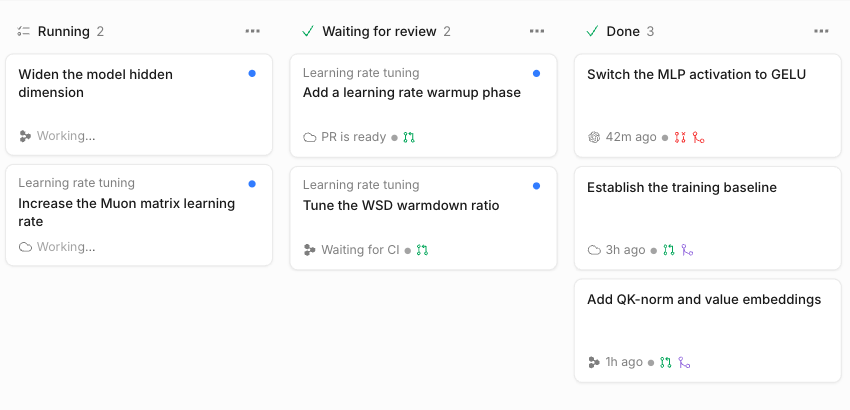Click the cloud icon next to 3h ago
The height and width of the screenshot is (410, 850).
[594, 250]
